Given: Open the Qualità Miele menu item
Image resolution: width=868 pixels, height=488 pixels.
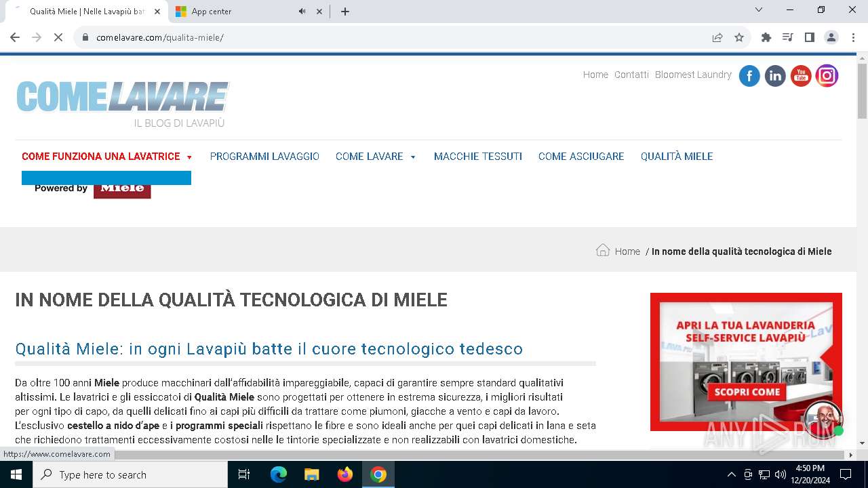Looking at the screenshot, I should point(677,157).
